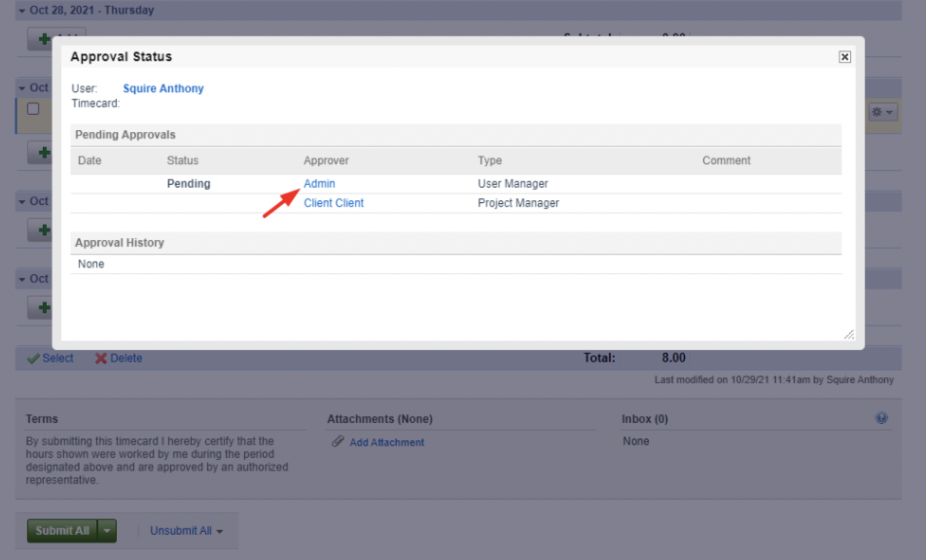Viewport: 926px width, 560px height.
Task: Click the Add Attachment link
Action: 387,442
